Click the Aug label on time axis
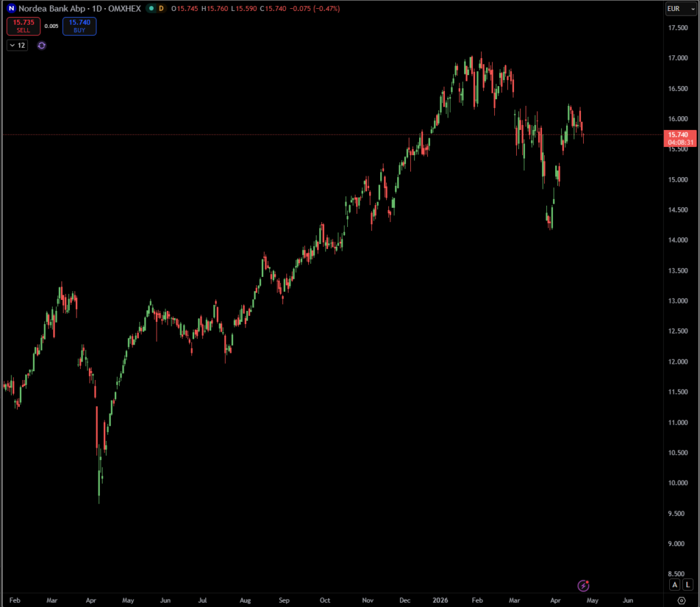Viewport: 700px width, 607px height. click(244, 600)
